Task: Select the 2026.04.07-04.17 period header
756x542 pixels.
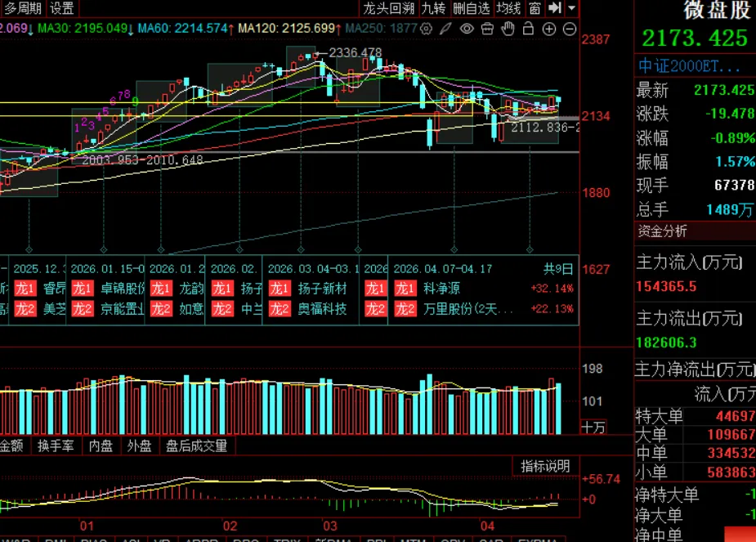Action: 443,269
